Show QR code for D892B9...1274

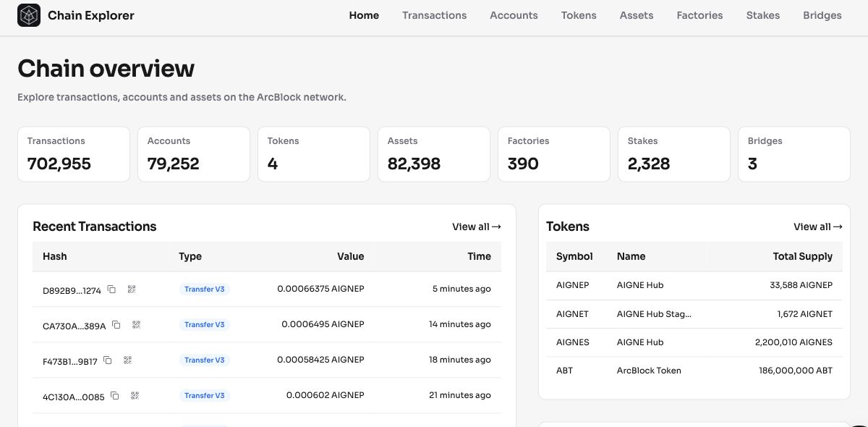coord(132,289)
